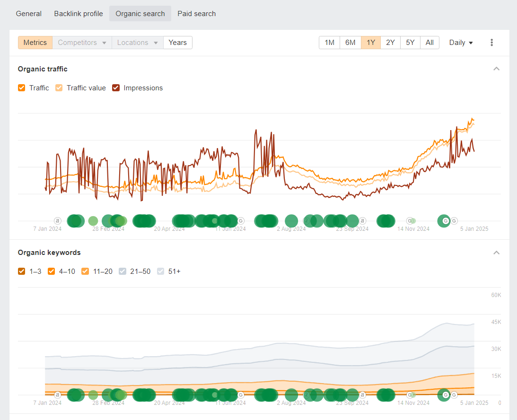This screenshot has width=517, height=420.
Task: Collapse the Organic keywords section
Action: pyautogui.click(x=496, y=253)
